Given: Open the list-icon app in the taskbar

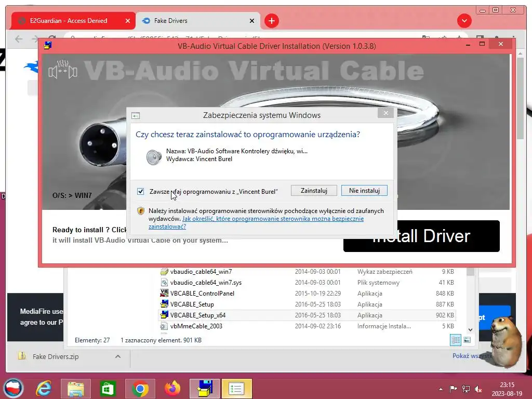Looking at the screenshot, I should [237, 389].
